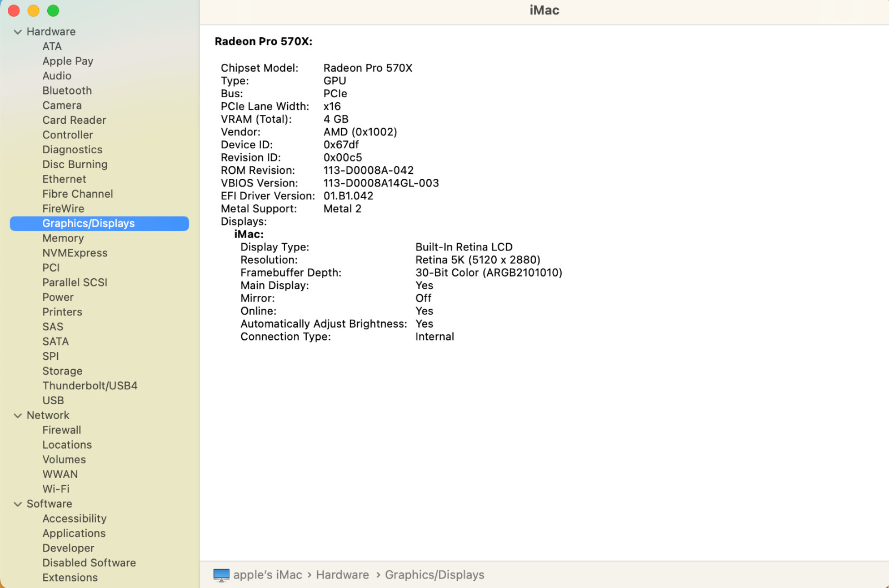Open Extensions under Software
889x588 pixels.
(70, 577)
